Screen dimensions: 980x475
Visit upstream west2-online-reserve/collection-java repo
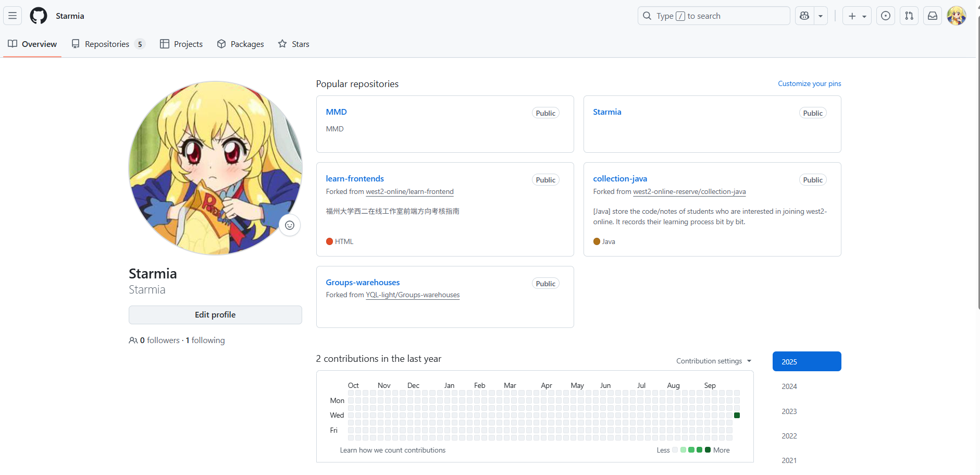point(689,192)
